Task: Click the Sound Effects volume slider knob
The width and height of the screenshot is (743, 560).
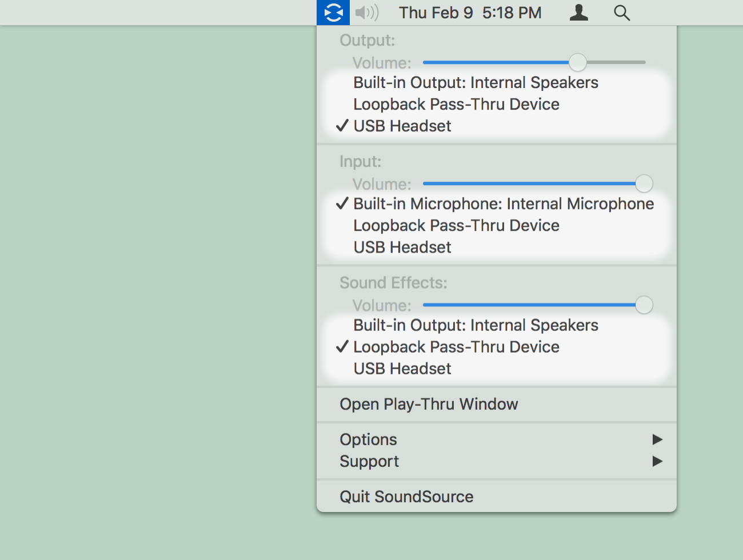Action: [x=644, y=305]
